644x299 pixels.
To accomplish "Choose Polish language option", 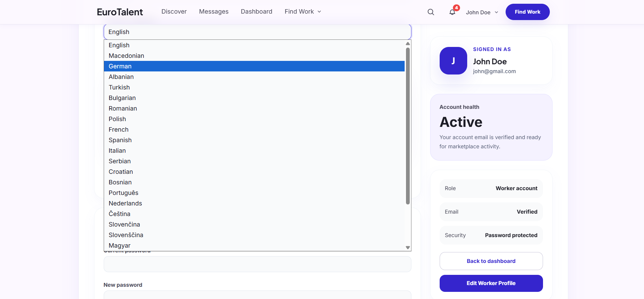I will click(x=254, y=119).
